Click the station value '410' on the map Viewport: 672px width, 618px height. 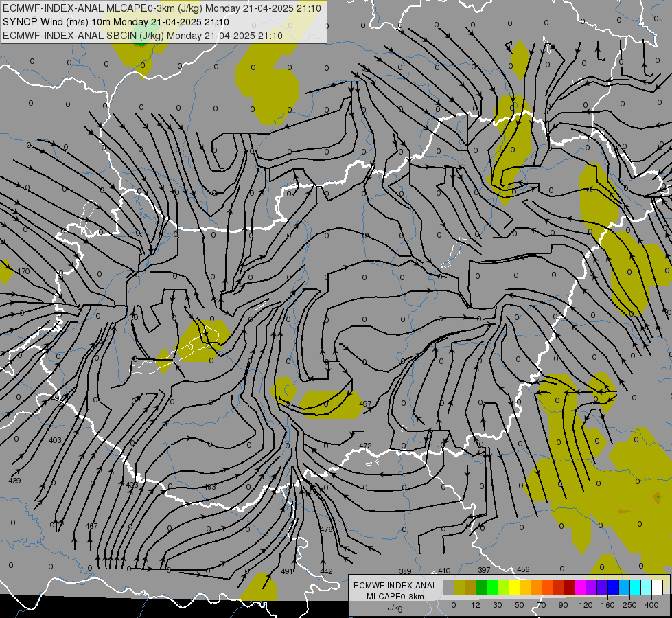coord(444,571)
